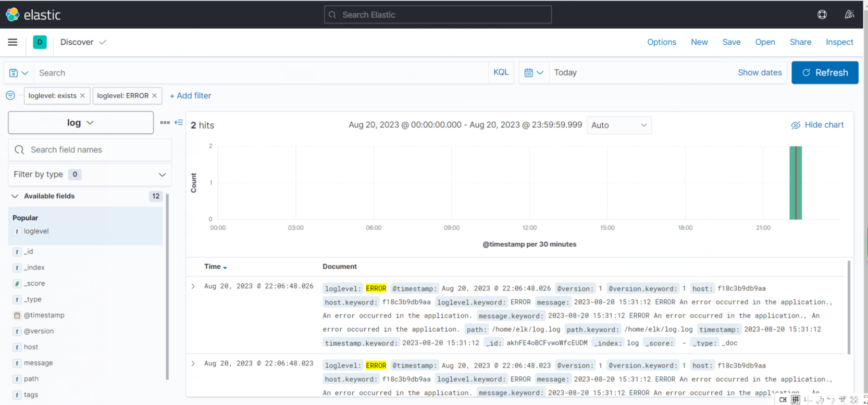Viewport: 868px width, 405px height.
Task: Select the _id field
Action: [x=29, y=251]
